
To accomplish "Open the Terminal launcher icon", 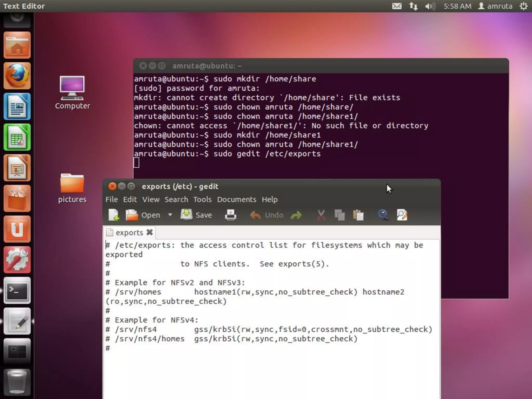I will coord(17,290).
